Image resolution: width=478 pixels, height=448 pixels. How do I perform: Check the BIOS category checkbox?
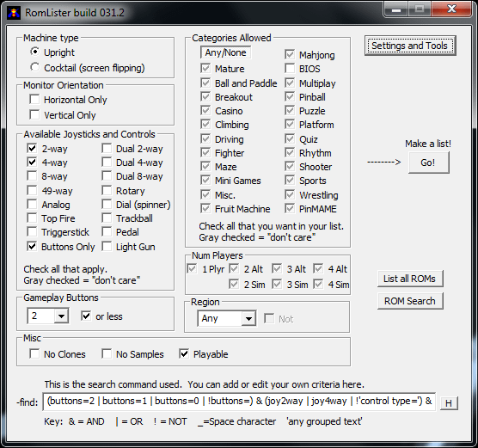point(290,68)
